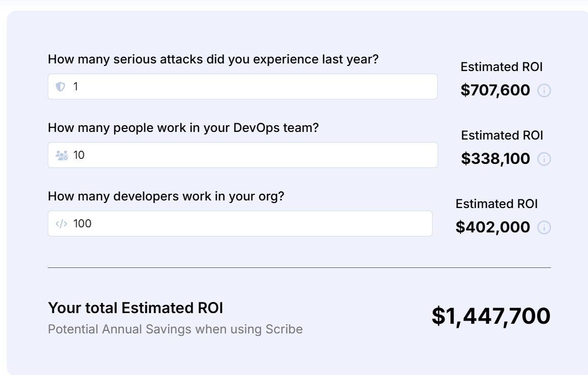
Task: Click the code brackets icon in developers field
Action: [x=61, y=224]
